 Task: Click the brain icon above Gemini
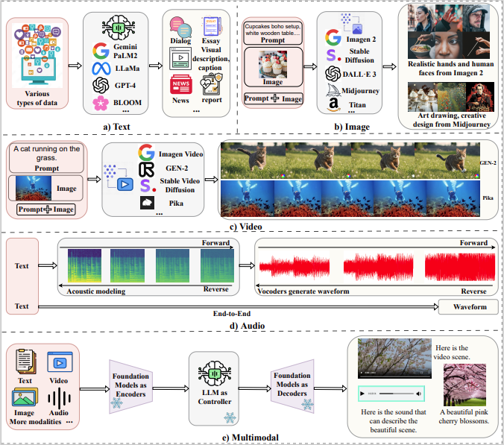click(119, 28)
